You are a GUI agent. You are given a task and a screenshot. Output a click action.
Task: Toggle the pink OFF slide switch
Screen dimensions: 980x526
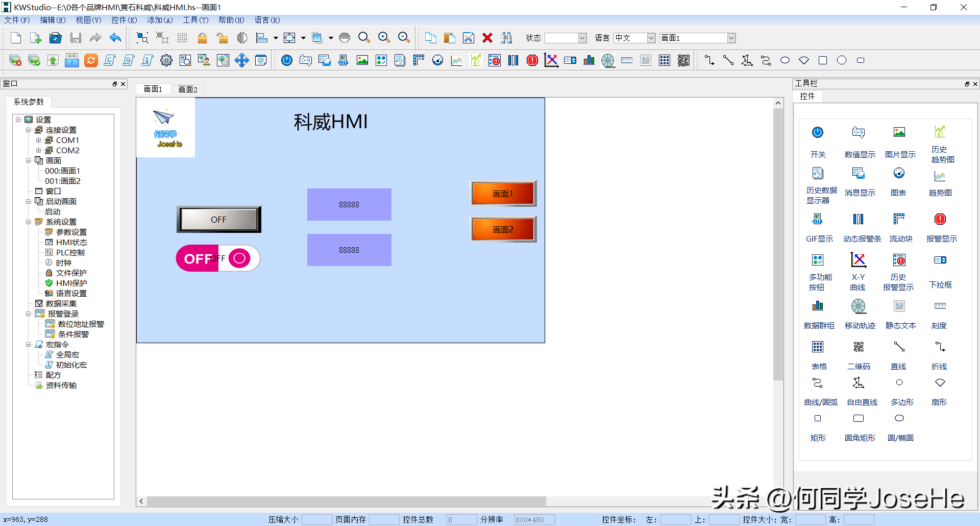[x=218, y=258]
